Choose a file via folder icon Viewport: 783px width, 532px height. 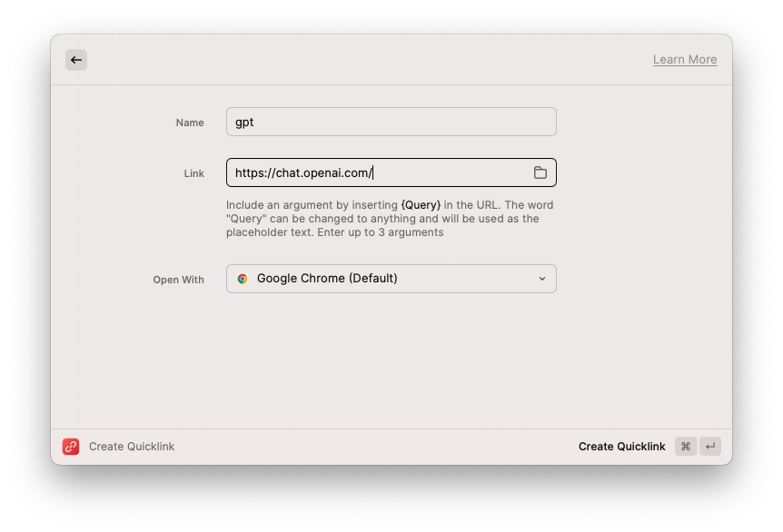[x=540, y=172]
